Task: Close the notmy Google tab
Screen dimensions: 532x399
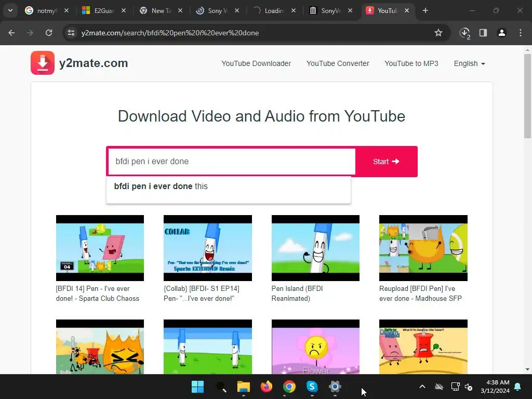Action: coord(66,10)
